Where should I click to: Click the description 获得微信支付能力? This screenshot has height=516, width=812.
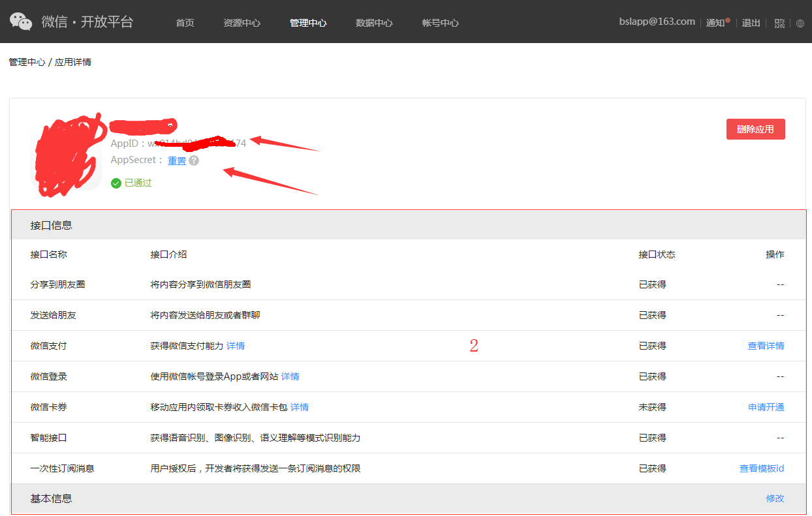(187, 346)
